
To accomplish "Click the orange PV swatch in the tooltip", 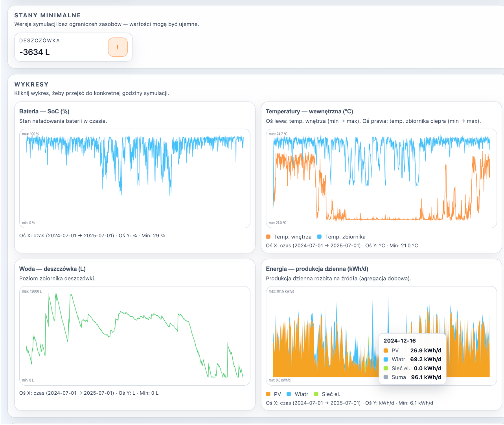I will [386, 351].
